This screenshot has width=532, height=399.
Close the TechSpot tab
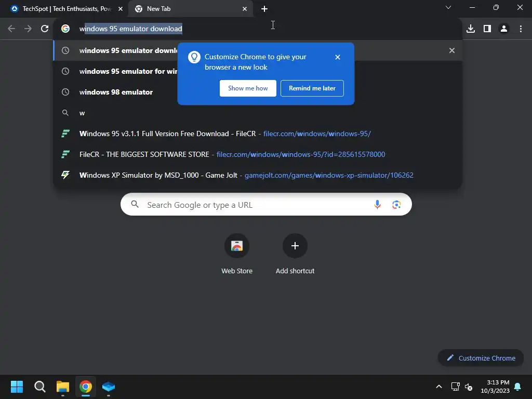click(121, 9)
